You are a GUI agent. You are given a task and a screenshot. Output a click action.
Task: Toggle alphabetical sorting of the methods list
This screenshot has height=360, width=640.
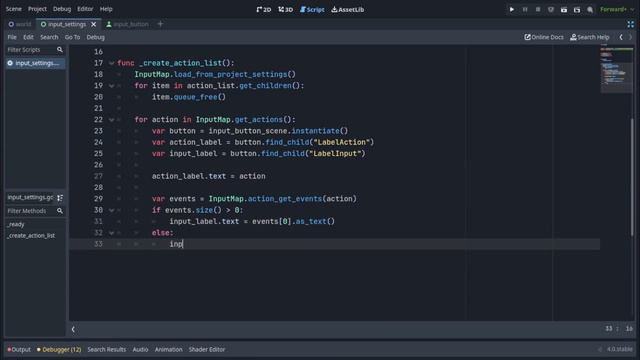click(60, 198)
